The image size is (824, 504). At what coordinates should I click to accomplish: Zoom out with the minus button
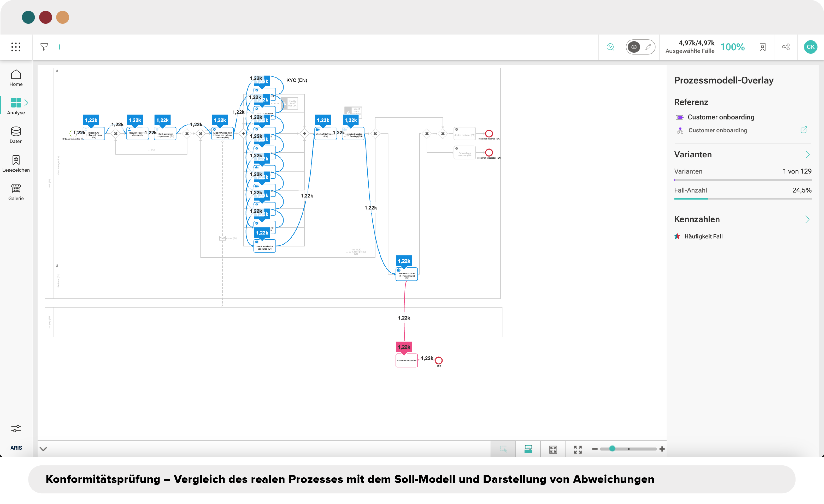[x=595, y=449]
